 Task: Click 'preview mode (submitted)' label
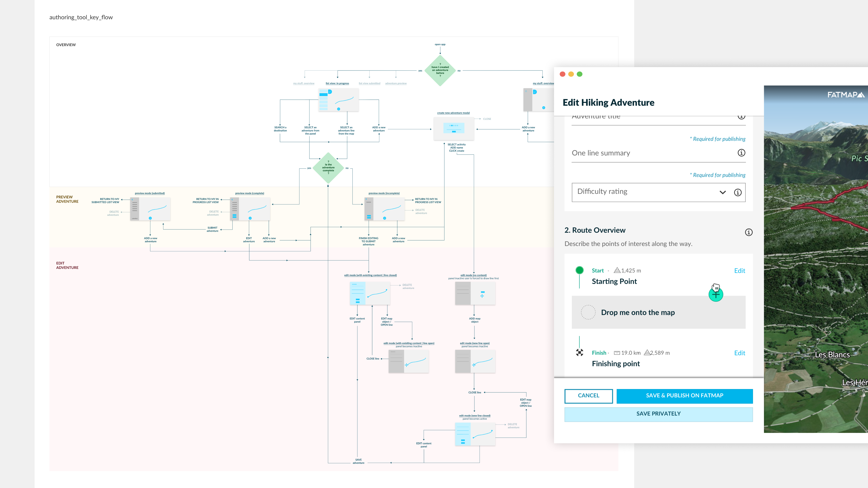[x=150, y=193]
